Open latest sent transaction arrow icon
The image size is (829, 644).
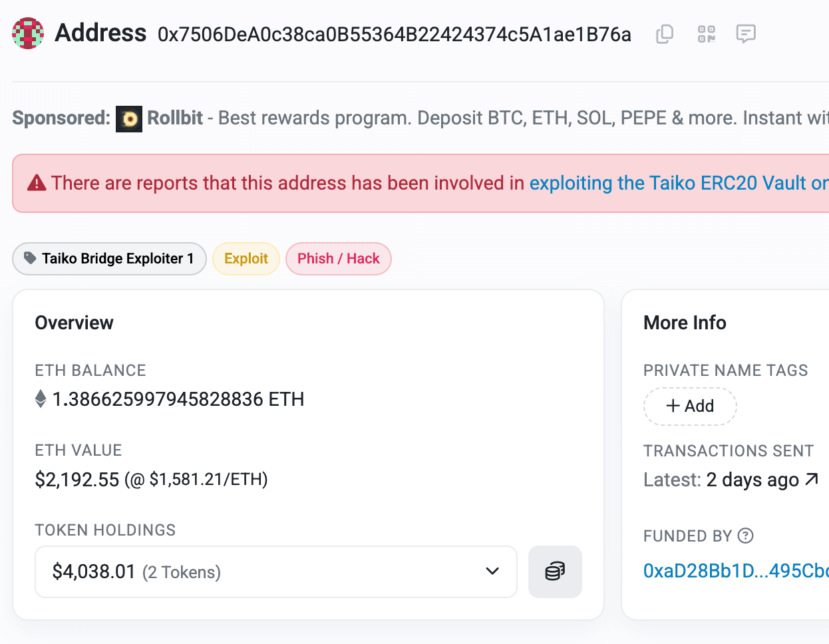(x=812, y=479)
